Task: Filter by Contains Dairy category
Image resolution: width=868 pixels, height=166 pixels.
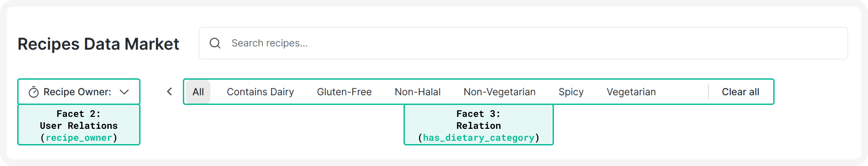Action: (x=260, y=92)
